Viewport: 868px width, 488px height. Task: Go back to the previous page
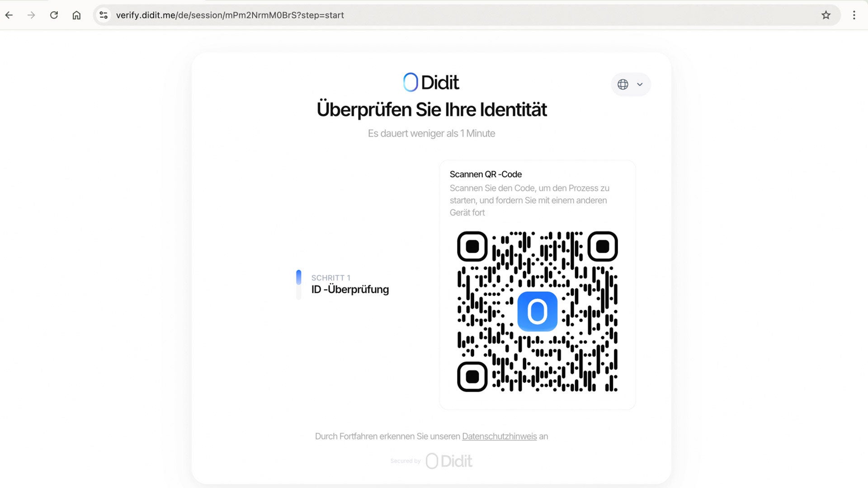click(x=9, y=15)
